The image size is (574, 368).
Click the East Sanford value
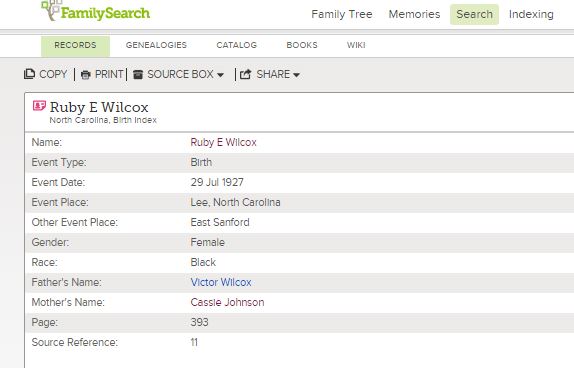220,222
